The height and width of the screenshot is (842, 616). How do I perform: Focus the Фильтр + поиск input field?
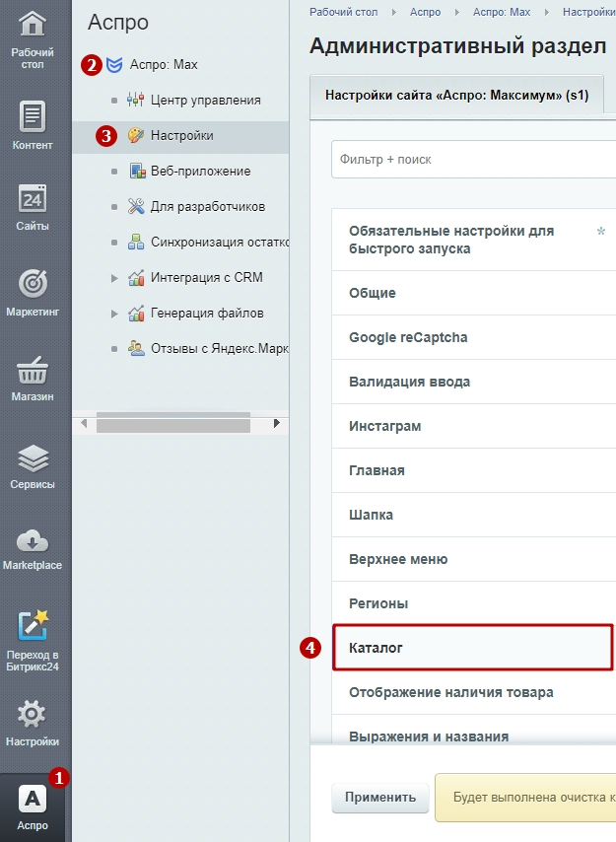[474, 159]
